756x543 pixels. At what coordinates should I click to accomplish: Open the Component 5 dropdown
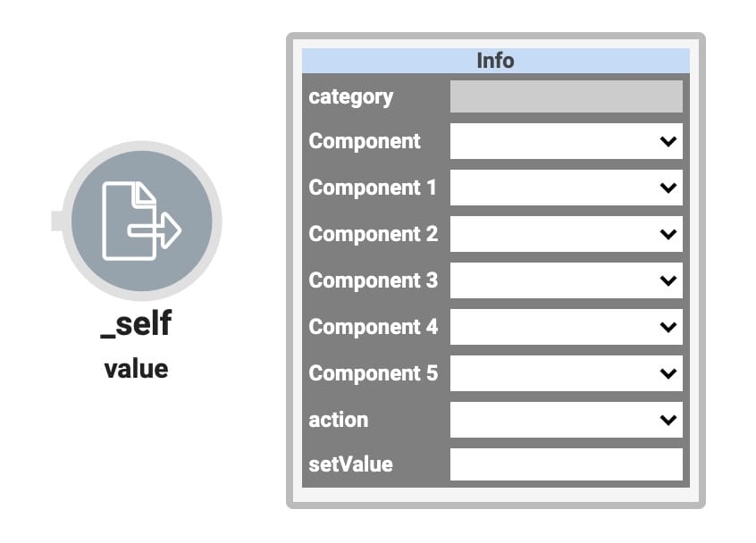click(x=566, y=373)
